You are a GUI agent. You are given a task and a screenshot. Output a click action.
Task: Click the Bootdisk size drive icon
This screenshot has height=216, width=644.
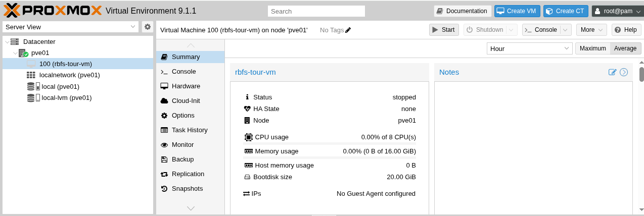[247, 177]
